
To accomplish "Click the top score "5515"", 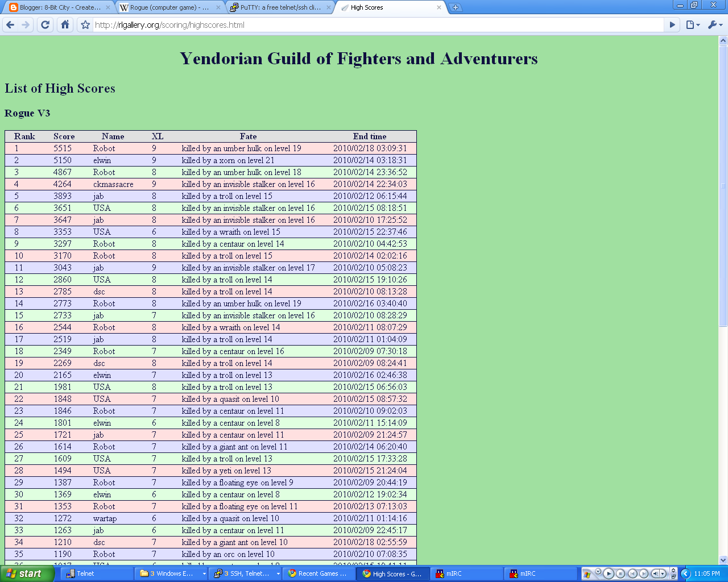I will (63, 148).
